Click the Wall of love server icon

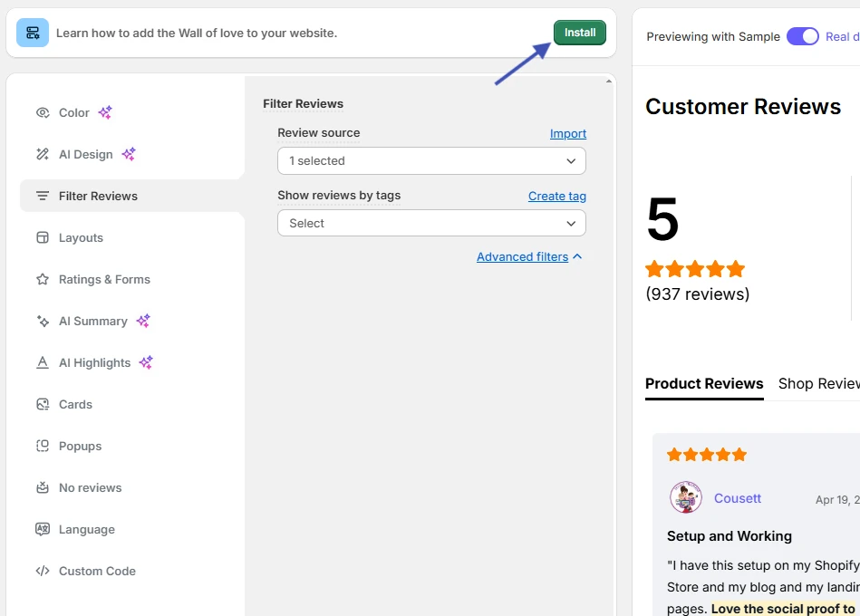coord(33,33)
